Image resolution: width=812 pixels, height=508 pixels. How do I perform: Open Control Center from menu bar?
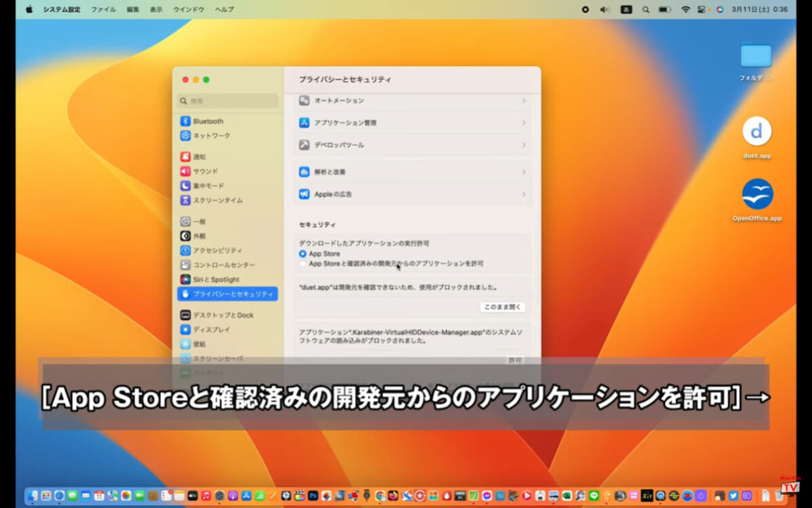click(703, 9)
